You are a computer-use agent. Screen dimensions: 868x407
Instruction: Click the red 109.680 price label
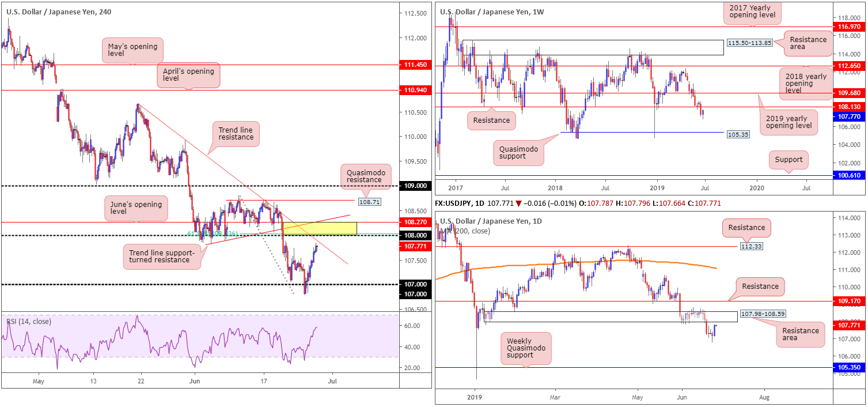coord(849,93)
